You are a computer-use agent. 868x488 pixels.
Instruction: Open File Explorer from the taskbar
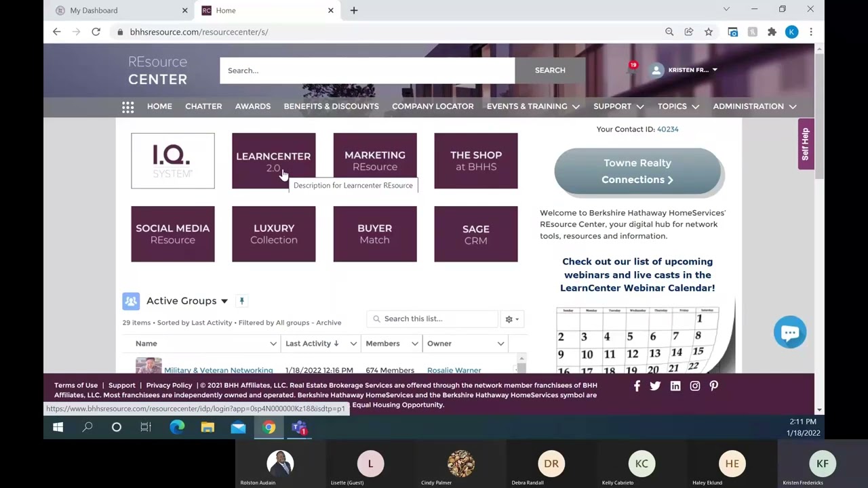click(x=208, y=428)
